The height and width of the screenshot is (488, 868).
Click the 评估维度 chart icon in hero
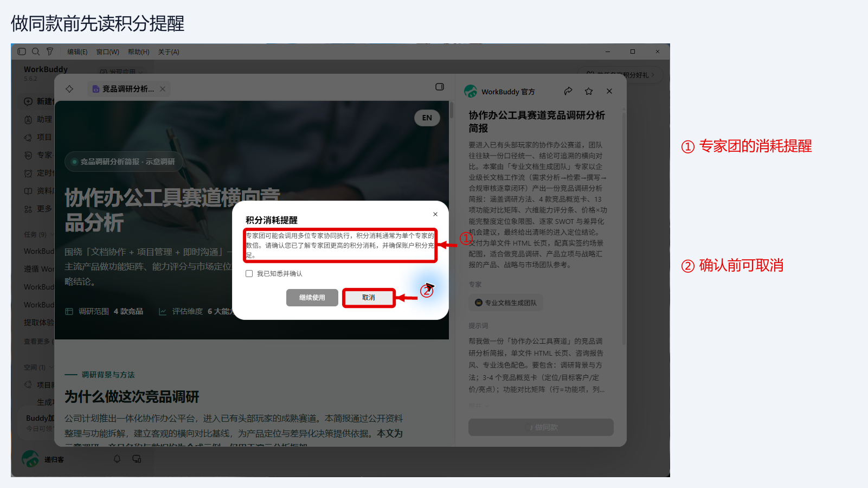pos(163,311)
